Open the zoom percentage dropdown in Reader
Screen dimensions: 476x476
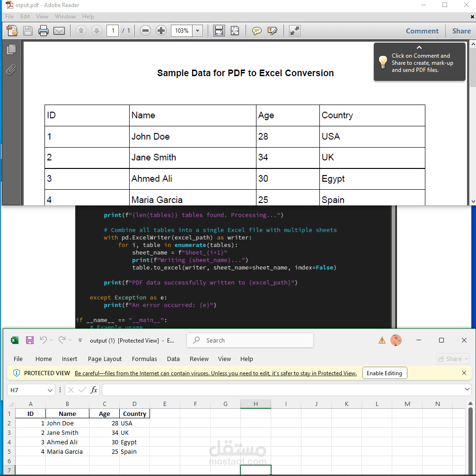(x=198, y=31)
